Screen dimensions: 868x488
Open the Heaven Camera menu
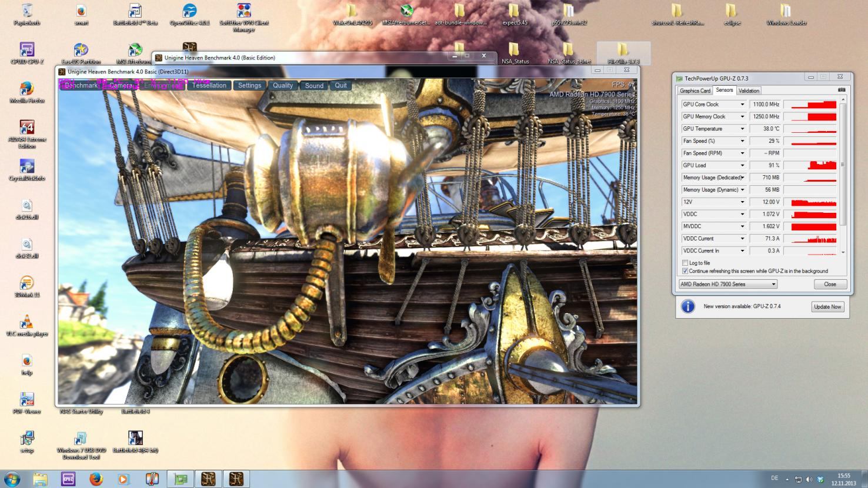point(122,85)
